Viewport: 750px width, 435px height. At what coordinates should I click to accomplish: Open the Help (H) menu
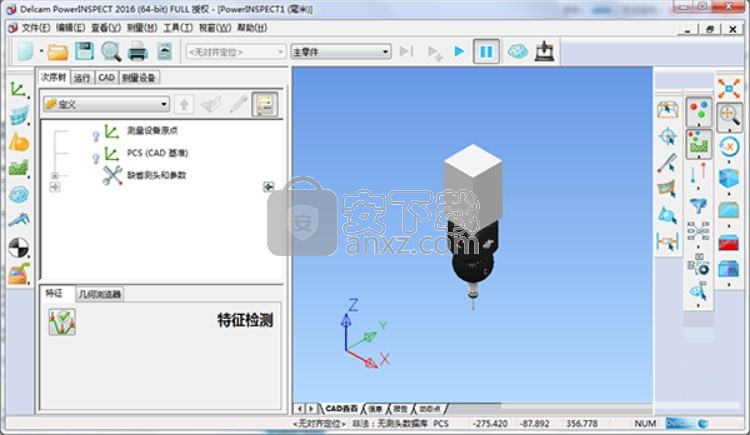pos(252,28)
